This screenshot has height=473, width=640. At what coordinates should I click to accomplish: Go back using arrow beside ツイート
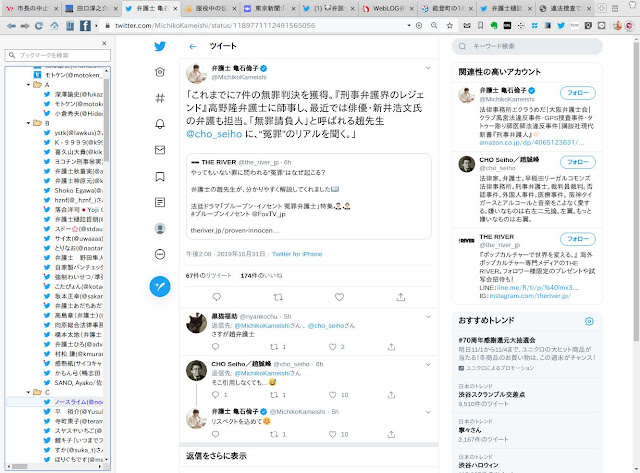tap(193, 47)
